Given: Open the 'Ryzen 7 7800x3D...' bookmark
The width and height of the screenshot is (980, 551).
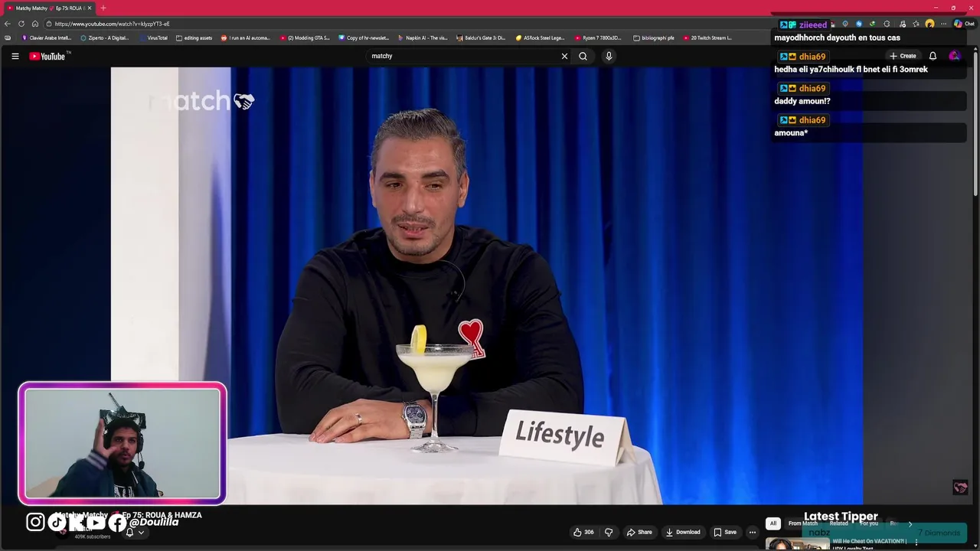Looking at the screenshot, I should 598,37.
